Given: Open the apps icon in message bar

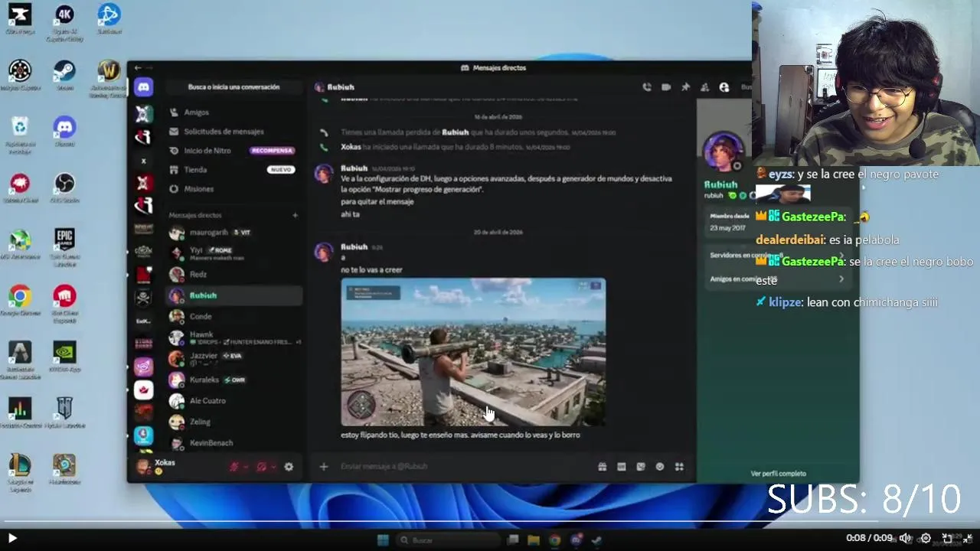Looking at the screenshot, I should click(x=679, y=467).
